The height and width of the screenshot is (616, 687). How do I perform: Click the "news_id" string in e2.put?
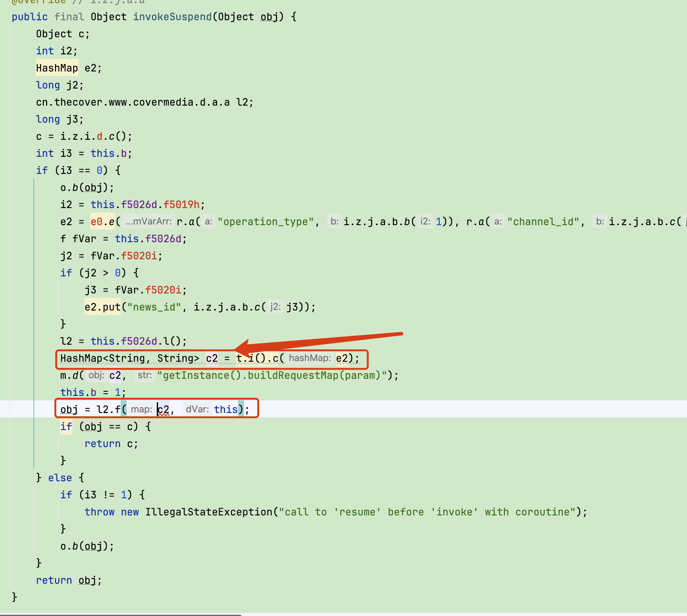click(x=154, y=307)
